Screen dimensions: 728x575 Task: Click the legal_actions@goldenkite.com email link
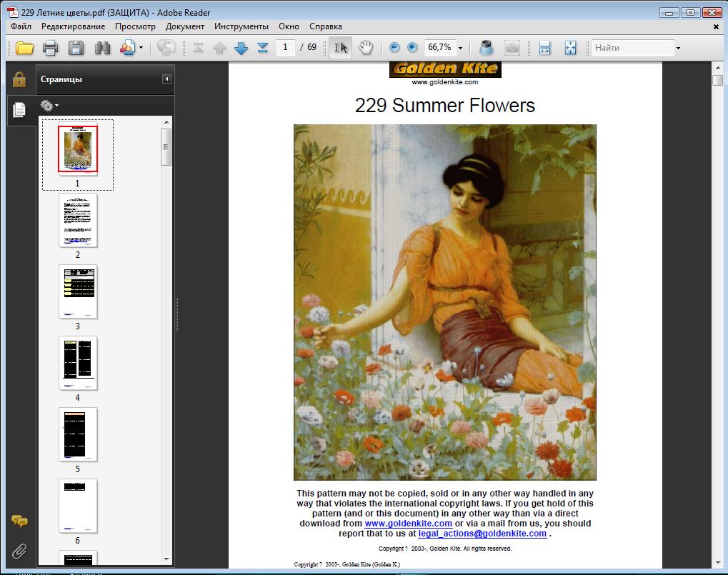(482, 534)
